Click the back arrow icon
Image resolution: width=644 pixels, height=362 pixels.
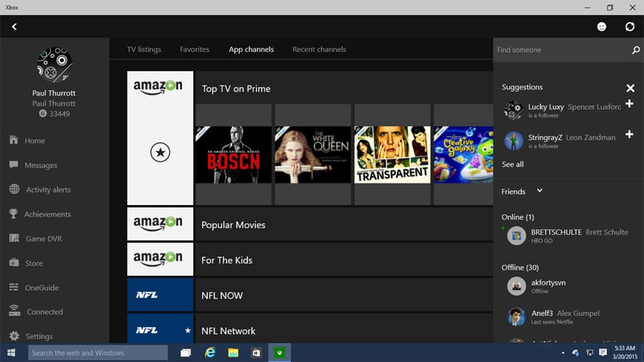(14, 27)
